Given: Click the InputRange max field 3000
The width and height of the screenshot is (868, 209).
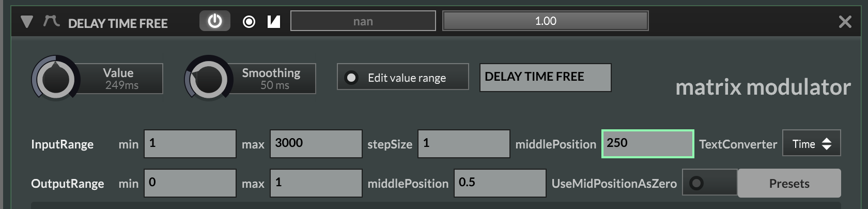Looking at the screenshot, I should tap(316, 143).
